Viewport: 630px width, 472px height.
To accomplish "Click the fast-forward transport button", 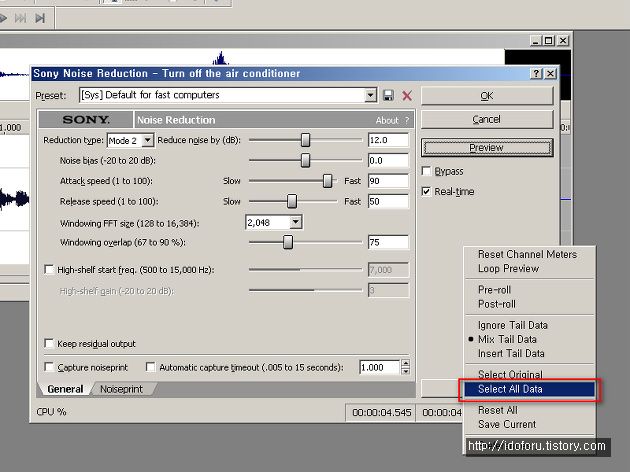I will (x=20, y=18).
